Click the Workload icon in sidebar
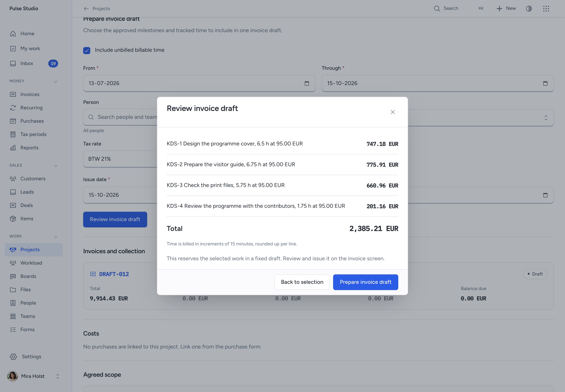The width and height of the screenshot is (565, 392). point(13,263)
